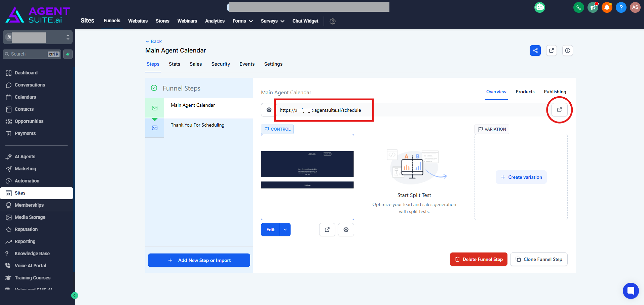Open the account switcher dropdown
The width and height of the screenshot is (644, 305).
pyautogui.click(x=38, y=37)
